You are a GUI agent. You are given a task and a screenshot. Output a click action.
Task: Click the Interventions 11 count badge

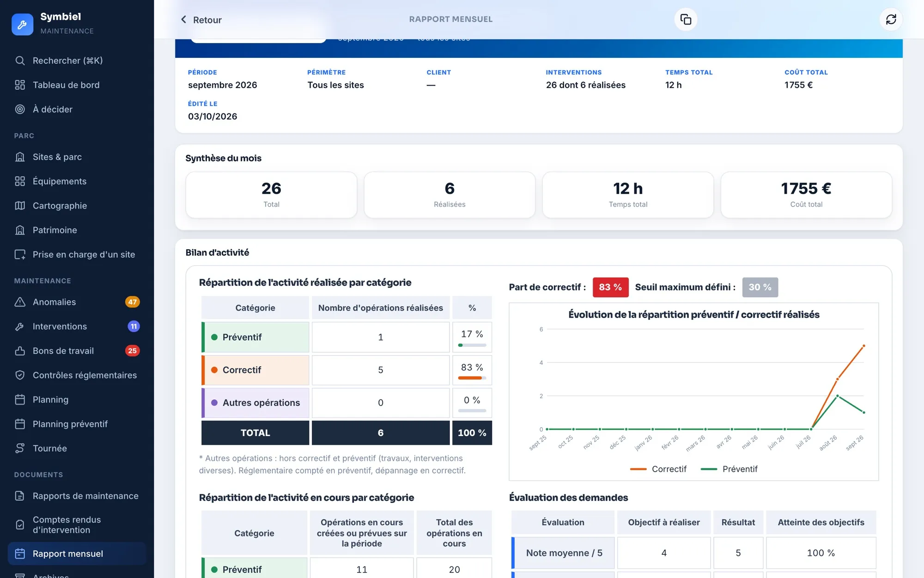(x=134, y=326)
